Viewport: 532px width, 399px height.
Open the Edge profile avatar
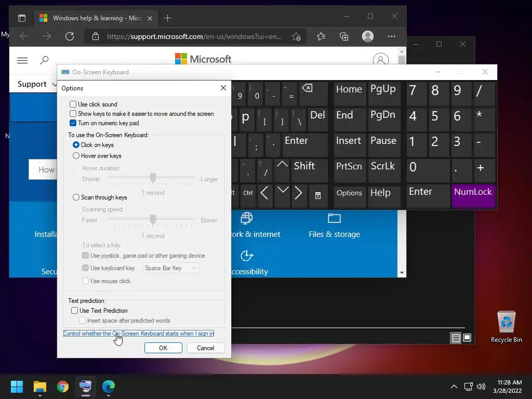[x=368, y=36]
